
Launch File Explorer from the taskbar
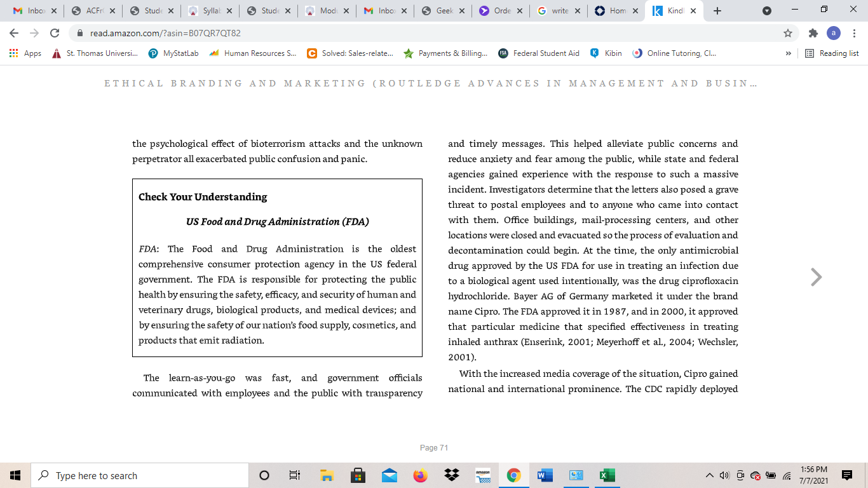click(327, 475)
